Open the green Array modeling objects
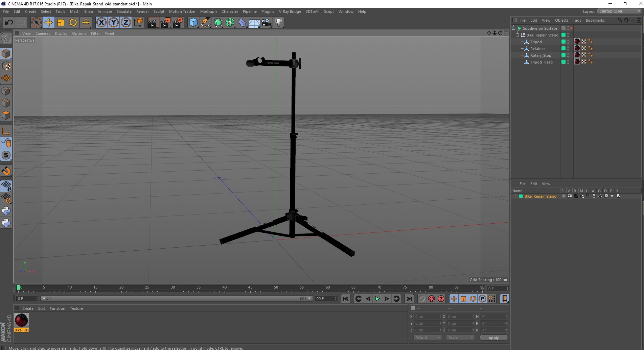The height and width of the screenshot is (350, 644). (230, 23)
